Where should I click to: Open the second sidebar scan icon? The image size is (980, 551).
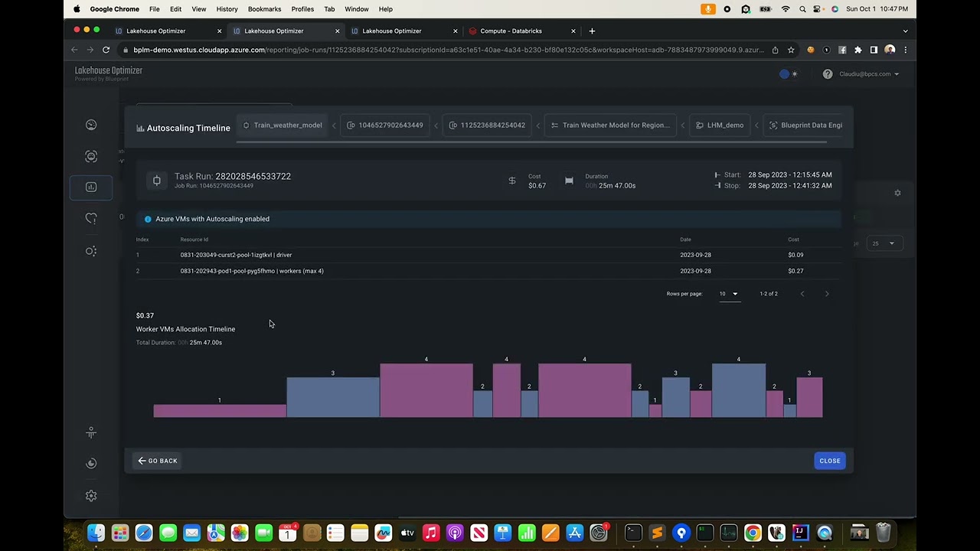click(91, 156)
